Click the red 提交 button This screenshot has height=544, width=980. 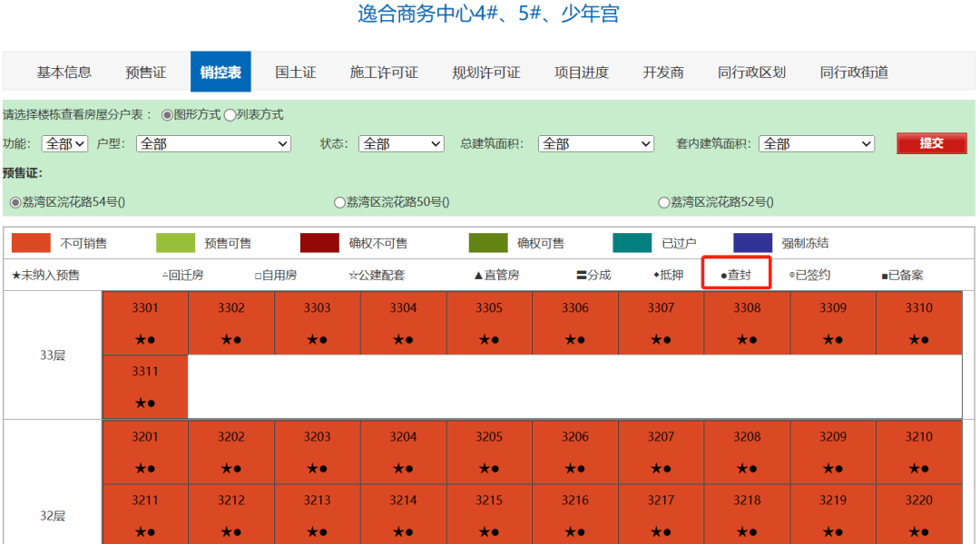(931, 143)
